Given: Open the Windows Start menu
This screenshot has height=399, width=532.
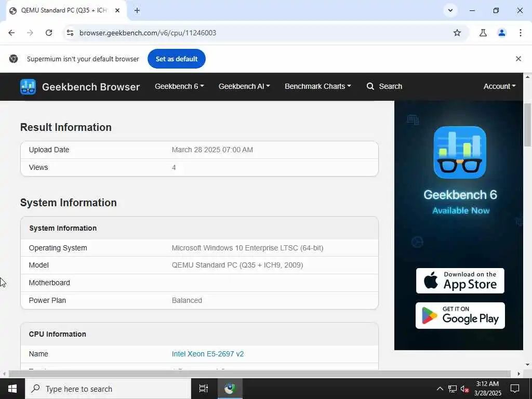Looking at the screenshot, I should point(12,389).
